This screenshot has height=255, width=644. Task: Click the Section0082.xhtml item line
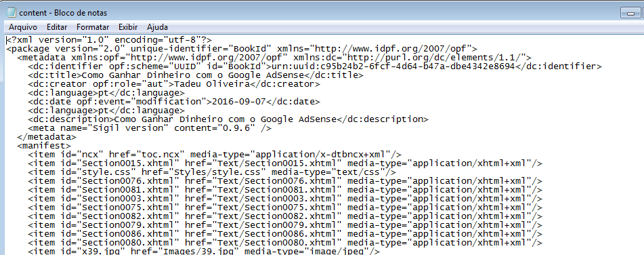click(x=285, y=217)
